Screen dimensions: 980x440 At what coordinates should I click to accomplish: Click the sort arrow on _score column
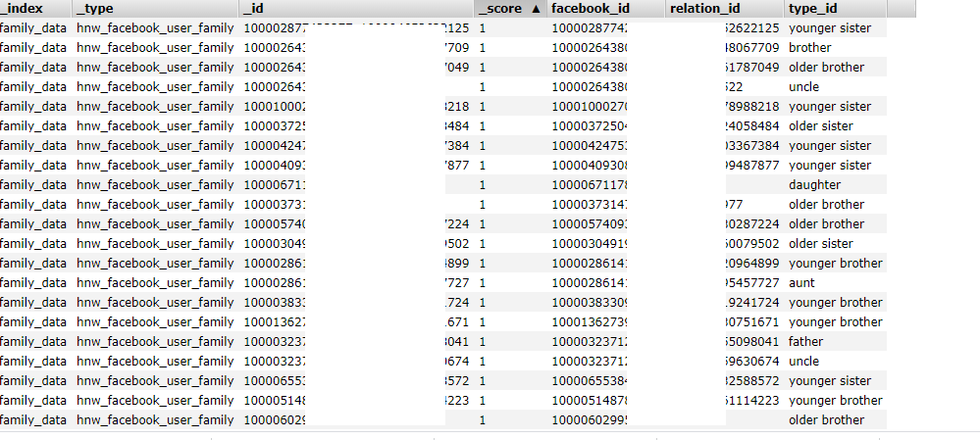(x=536, y=9)
